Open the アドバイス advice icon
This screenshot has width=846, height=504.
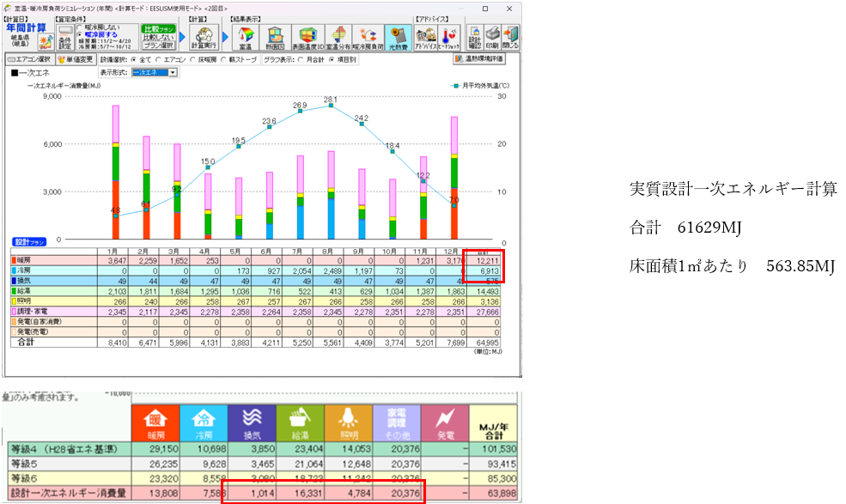click(x=425, y=37)
